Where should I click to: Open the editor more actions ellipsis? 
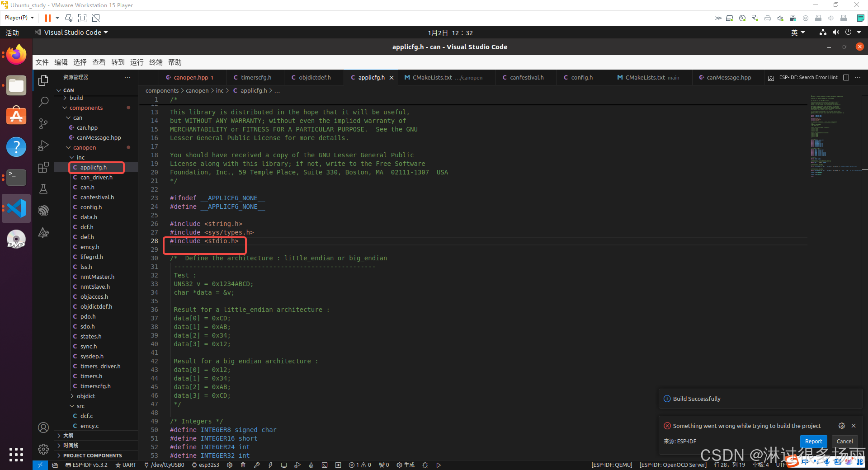[858, 78]
